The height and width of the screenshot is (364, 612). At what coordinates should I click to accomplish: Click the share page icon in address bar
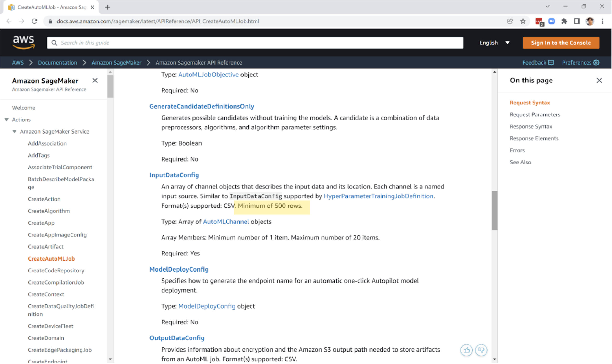(510, 21)
